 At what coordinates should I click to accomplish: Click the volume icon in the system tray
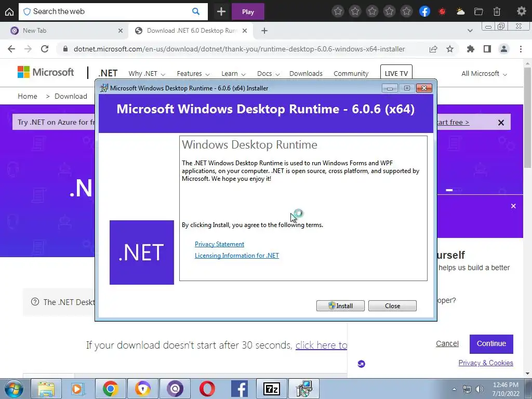480,389
